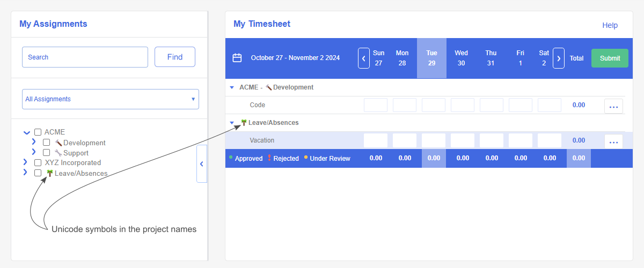Tick the XYZ Incorporated checkbox

[x=38, y=162]
